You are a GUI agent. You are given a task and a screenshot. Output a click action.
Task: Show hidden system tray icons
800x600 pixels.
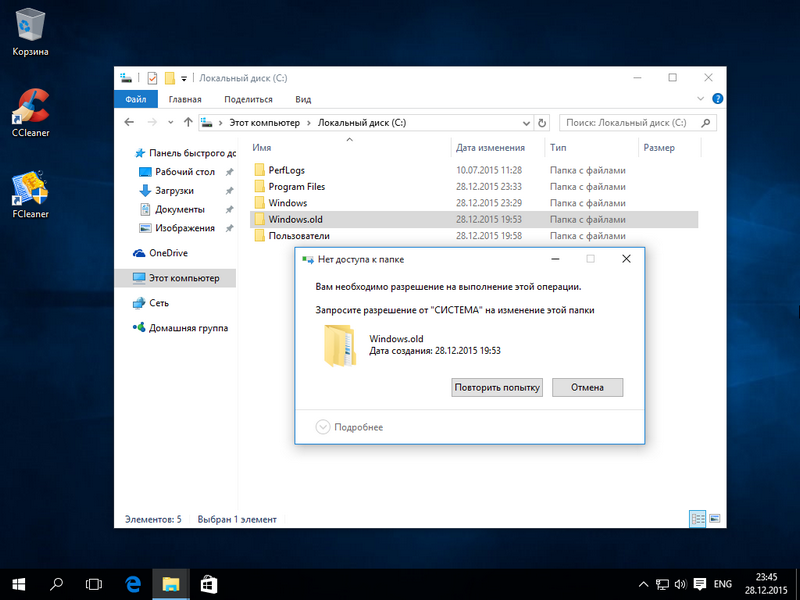pyautogui.click(x=644, y=583)
